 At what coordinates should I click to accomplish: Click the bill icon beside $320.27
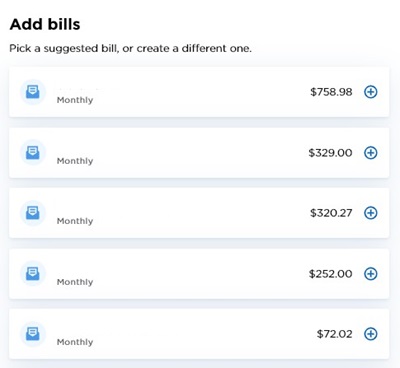33,213
